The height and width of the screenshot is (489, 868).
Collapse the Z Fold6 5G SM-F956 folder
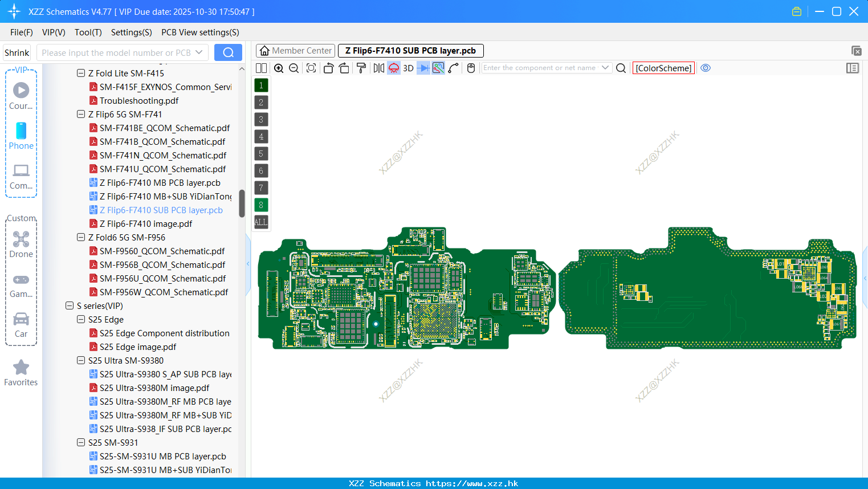click(x=81, y=237)
